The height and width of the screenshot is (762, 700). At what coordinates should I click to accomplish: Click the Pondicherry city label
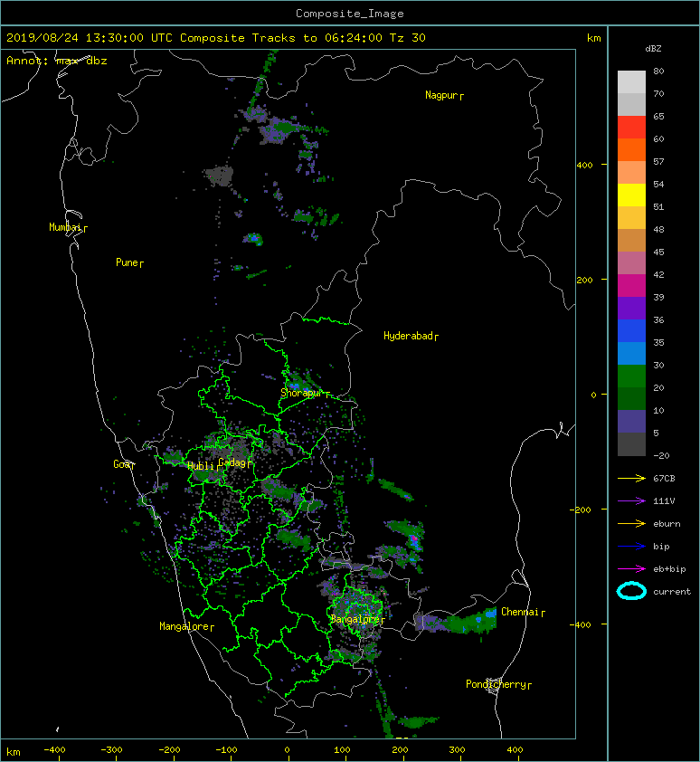point(496,684)
